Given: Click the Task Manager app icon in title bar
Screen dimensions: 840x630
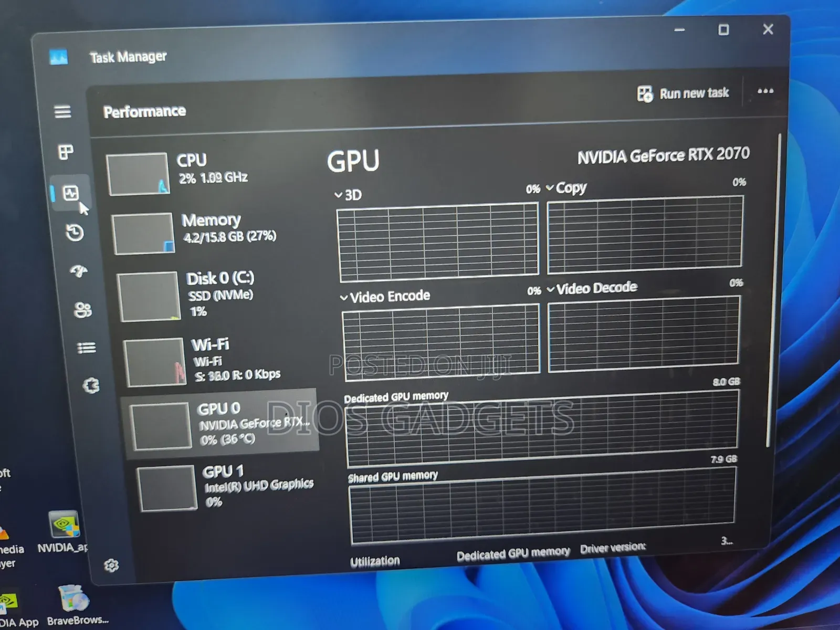Looking at the screenshot, I should click(x=58, y=57).
